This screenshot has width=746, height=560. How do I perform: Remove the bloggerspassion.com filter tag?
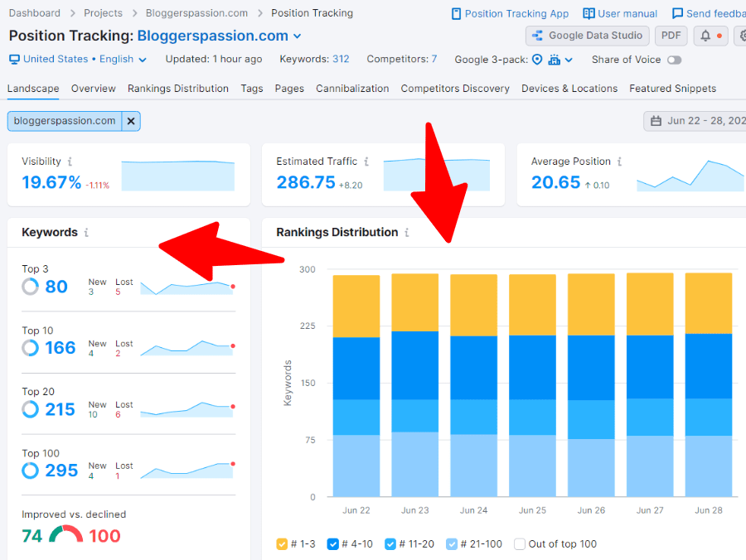coord(129,119)
